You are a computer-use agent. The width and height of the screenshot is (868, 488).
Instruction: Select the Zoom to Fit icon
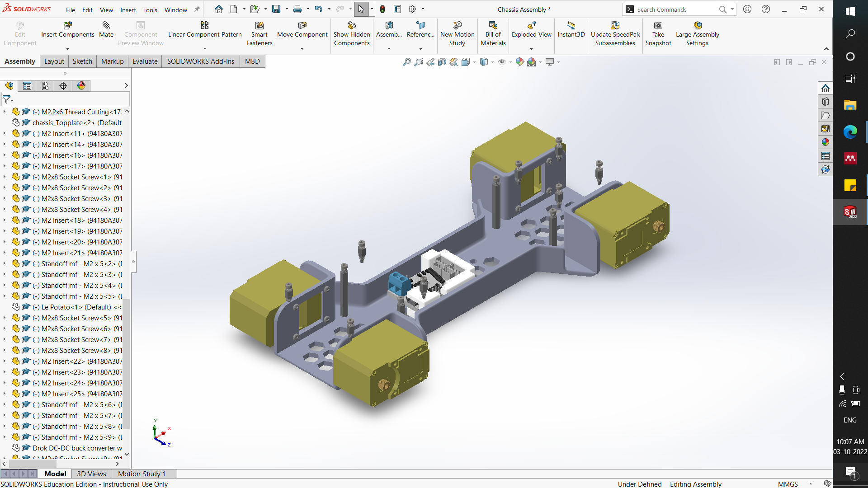(x=406, y=62)
